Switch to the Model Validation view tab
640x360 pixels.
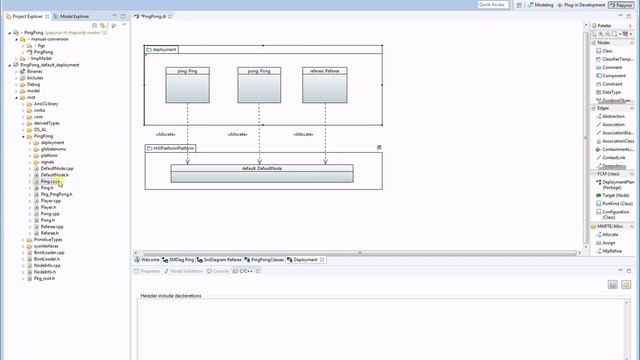click(x=183, y=271)
